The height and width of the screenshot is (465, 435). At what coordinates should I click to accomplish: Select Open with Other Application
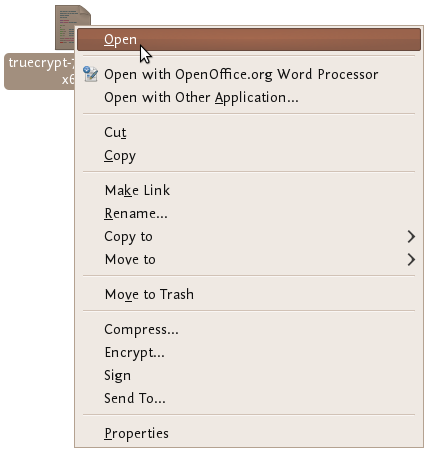click(x=249, y=98)
